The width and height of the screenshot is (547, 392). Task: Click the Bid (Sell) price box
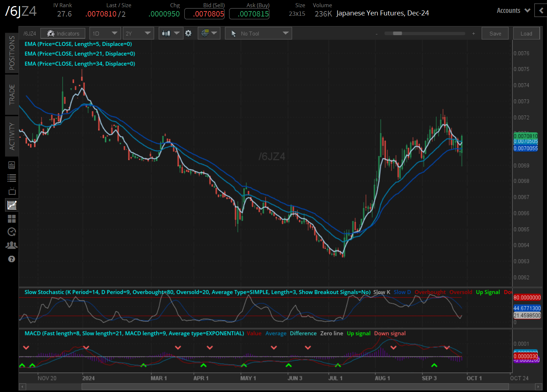[204, 14]
